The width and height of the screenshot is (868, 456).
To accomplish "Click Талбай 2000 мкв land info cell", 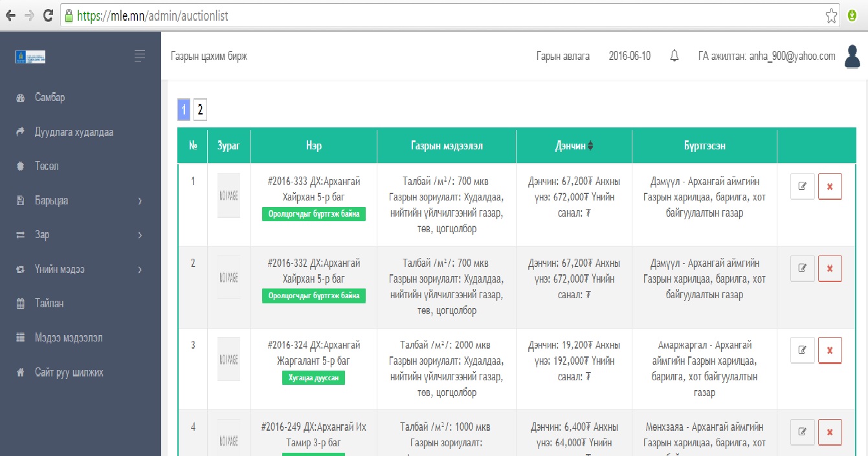I will pos(446,369).
